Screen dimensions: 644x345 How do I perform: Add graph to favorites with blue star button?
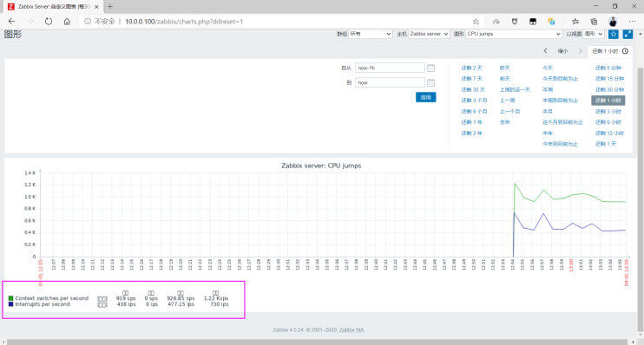pyautogui.click(x=614, y=34)
